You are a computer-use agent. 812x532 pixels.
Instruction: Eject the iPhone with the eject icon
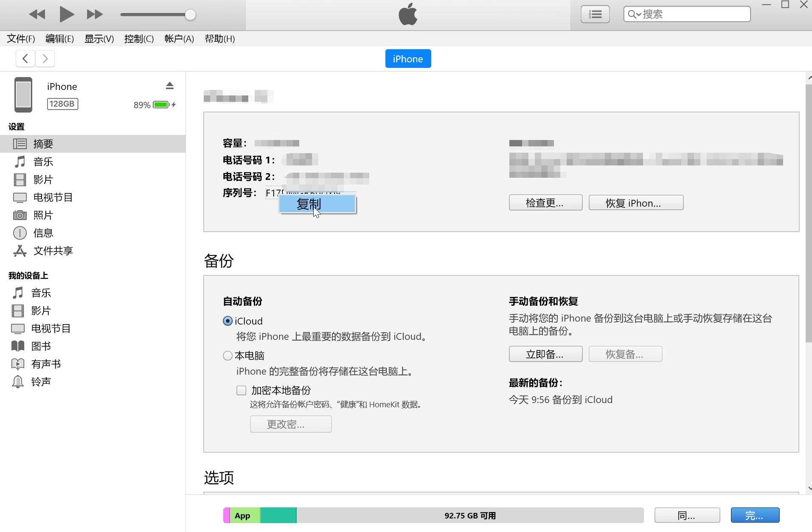click(x=170, y=86)
